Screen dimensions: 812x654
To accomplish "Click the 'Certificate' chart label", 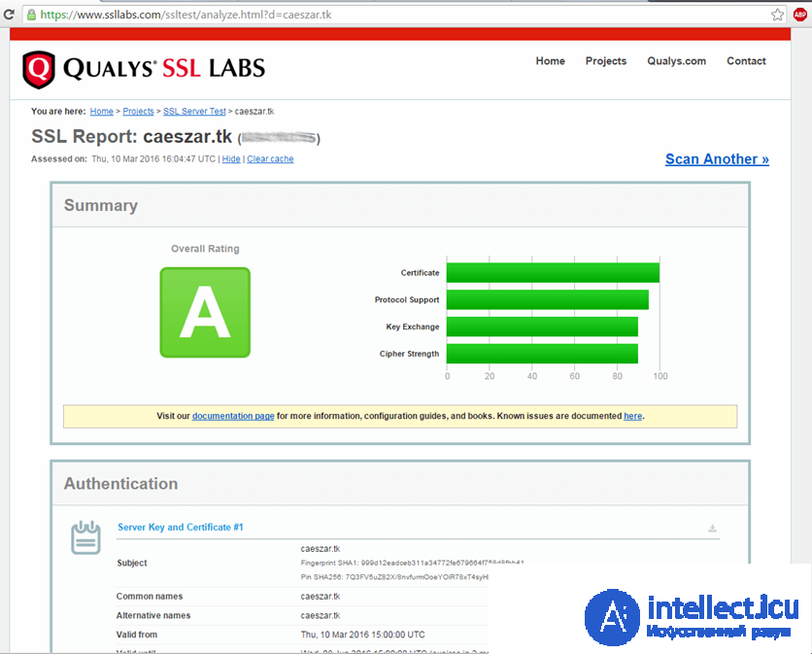I will pyautogui.click(x=420, y=273).
